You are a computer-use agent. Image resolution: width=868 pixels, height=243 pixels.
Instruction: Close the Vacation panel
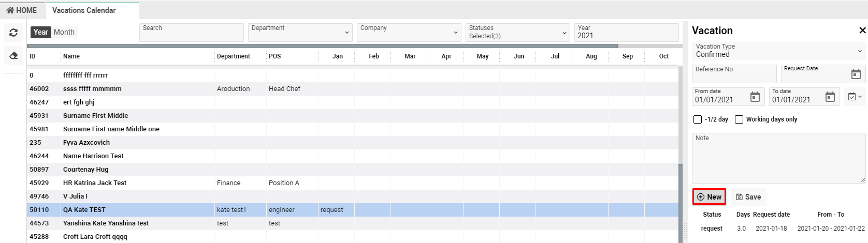pos(862,31)
